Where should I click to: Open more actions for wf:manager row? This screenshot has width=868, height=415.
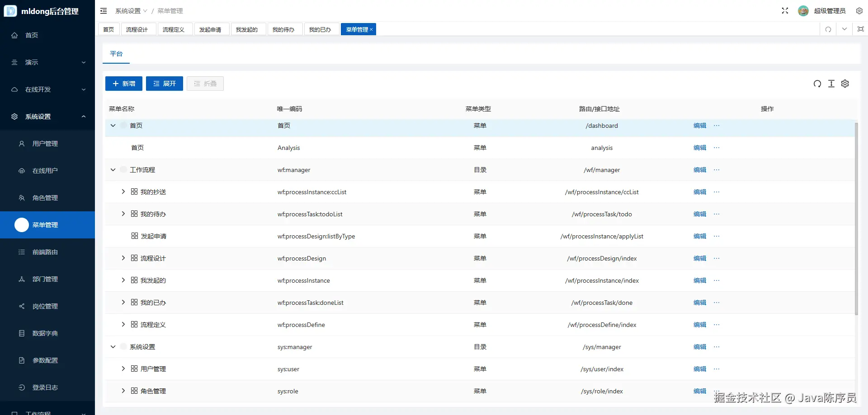(717, 170)
